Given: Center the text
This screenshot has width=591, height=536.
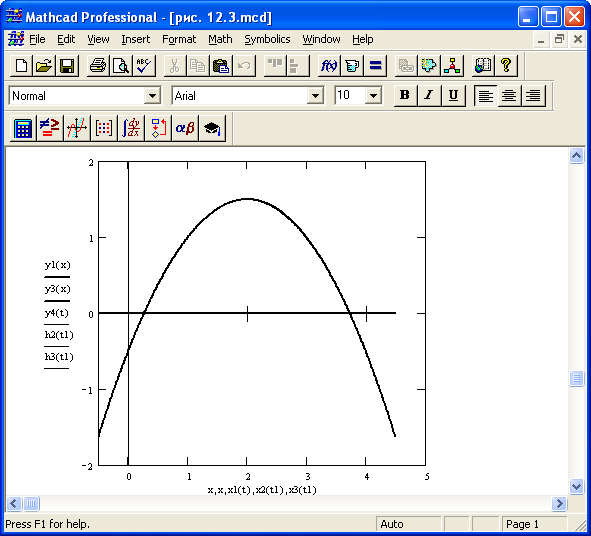Looking at the screenshot, I should [509, 96].
